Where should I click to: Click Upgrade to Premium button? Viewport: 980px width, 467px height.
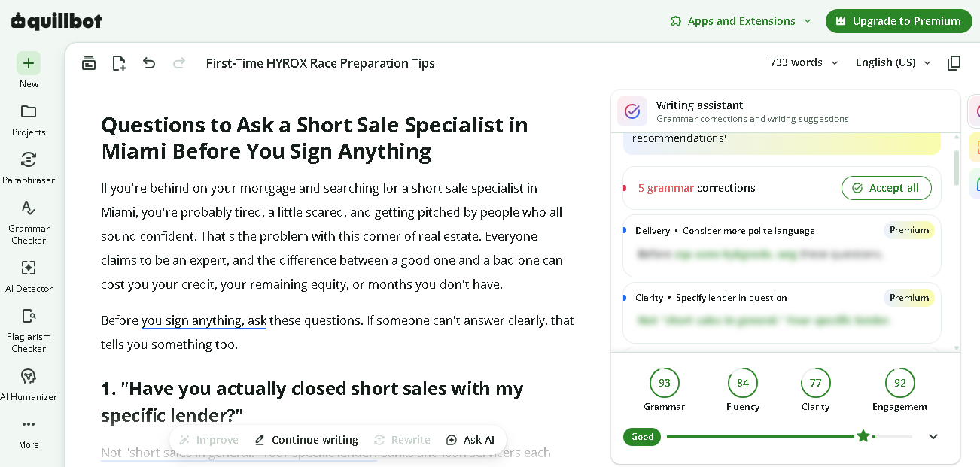tap(898, 21)
